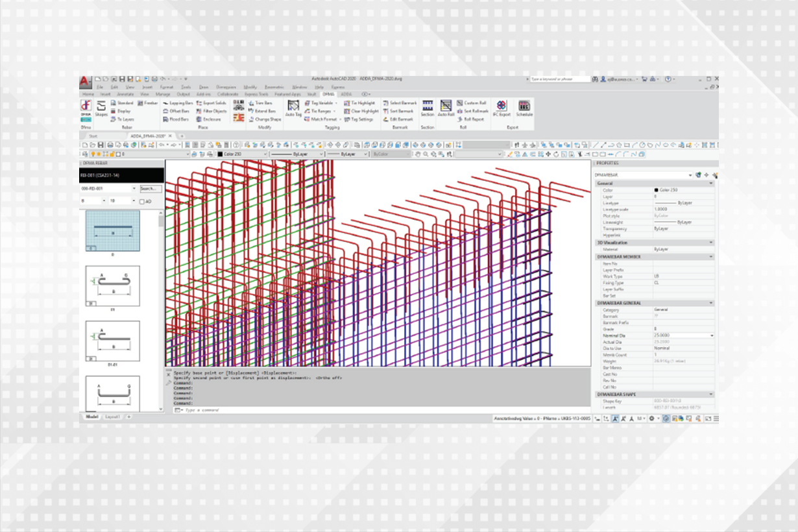
Task: Enable the AO checkbox
Action: pos(141,201)
